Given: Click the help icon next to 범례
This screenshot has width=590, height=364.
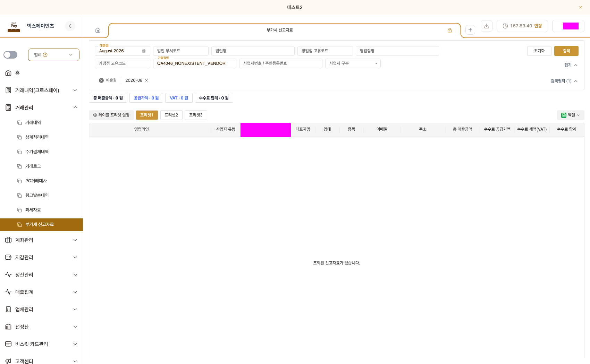Looking at the screenshot, I should pos(45,55).
